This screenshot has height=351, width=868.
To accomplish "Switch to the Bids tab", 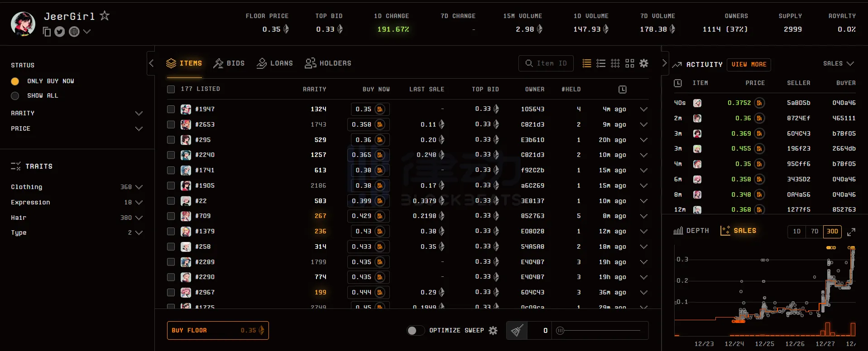I will [x=229, y=63].
